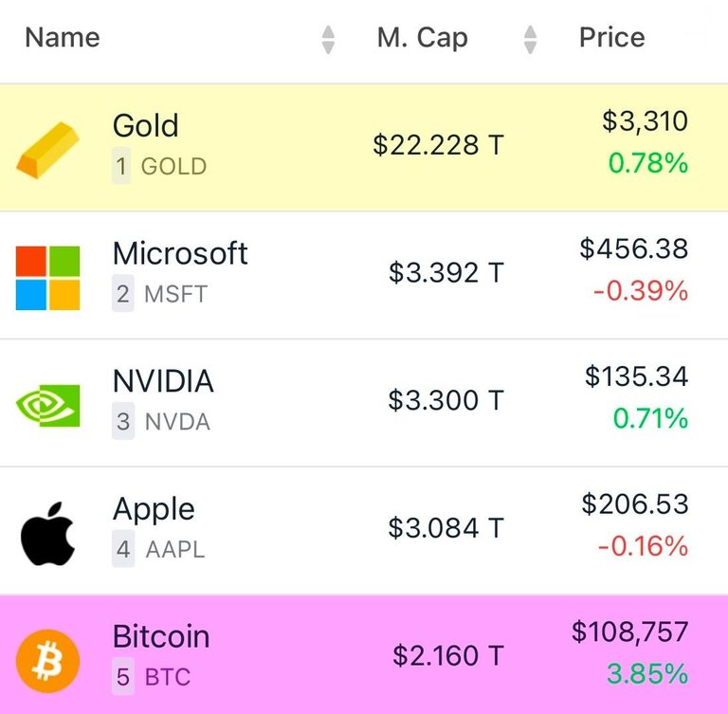Click the Name column header
The height and width of the screenshot is (714, 728).
(x=63, y=37)
